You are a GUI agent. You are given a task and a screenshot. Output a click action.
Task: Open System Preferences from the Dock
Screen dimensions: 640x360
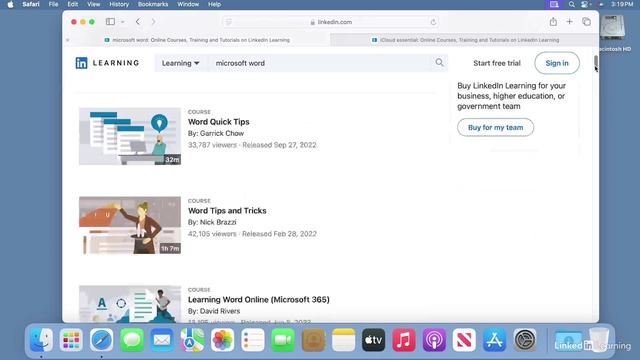(x=525, y=340)
